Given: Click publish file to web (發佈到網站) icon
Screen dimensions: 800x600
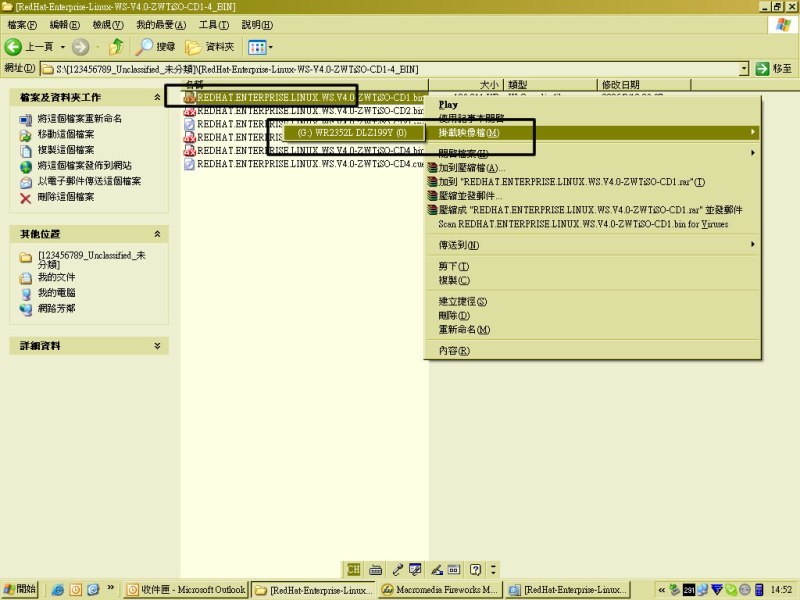Looking at the screenshot, I should (x=26, y=166).
